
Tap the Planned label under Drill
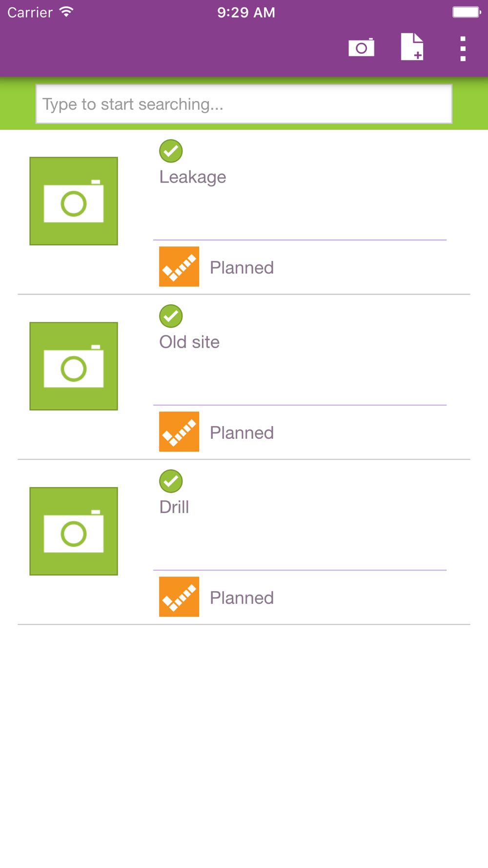tap(242, 598)
